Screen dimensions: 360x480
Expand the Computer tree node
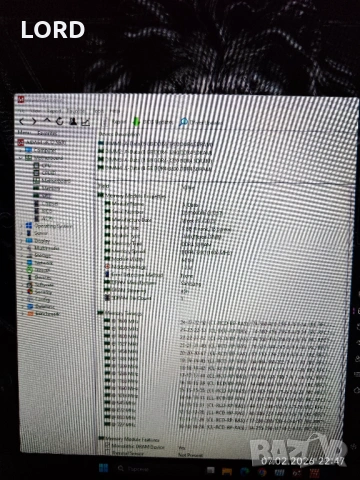pyautogui.click(x=21, y=150)
